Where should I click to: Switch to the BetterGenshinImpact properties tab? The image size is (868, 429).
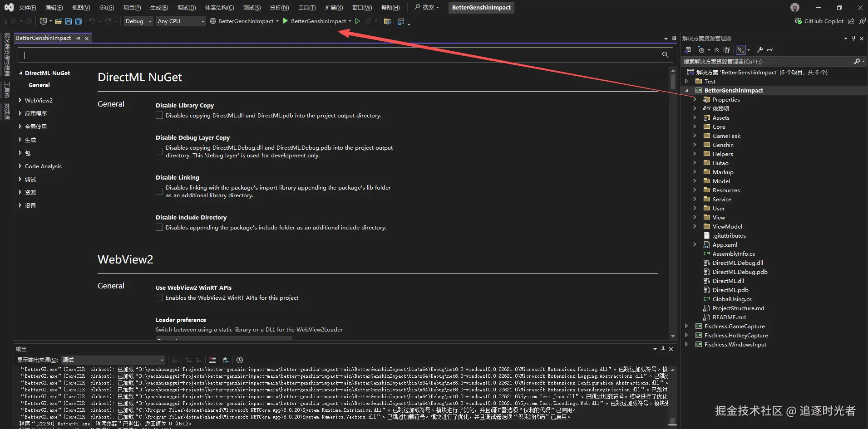pos(44,38)
